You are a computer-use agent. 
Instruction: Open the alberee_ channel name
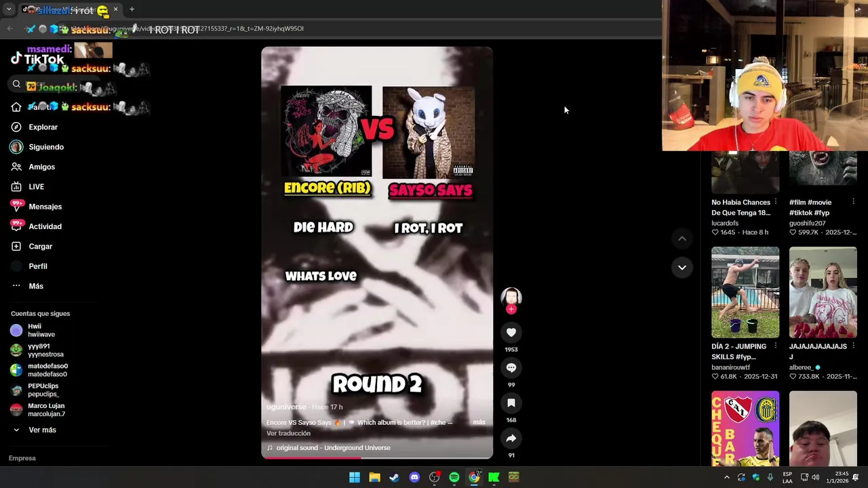point(802,367)
